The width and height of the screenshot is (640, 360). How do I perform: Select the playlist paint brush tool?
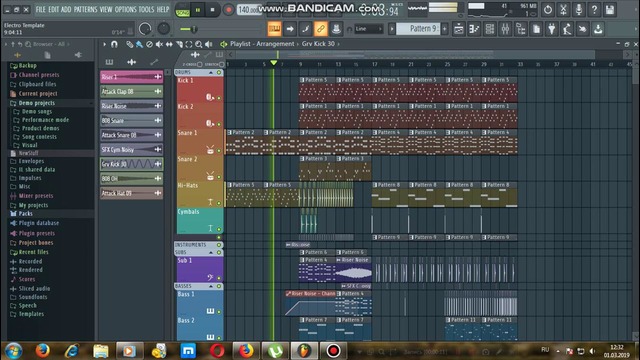tap(140, 44)
